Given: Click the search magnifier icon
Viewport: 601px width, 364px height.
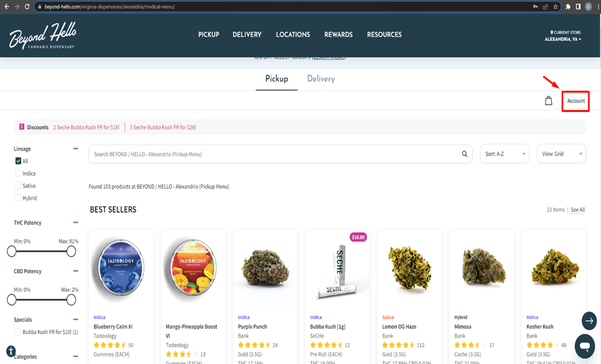Looking at the screenshot, I should point(465,154).
